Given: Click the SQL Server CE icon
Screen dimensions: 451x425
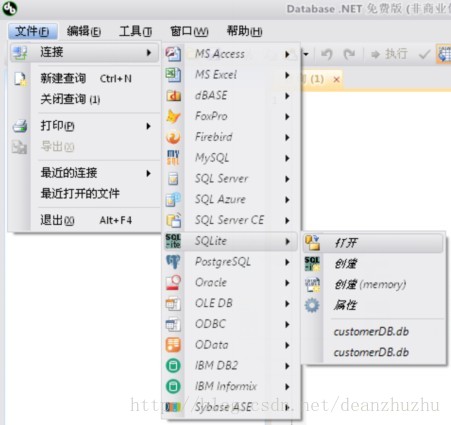Looking at the screenshot, I should pos(173,220).
